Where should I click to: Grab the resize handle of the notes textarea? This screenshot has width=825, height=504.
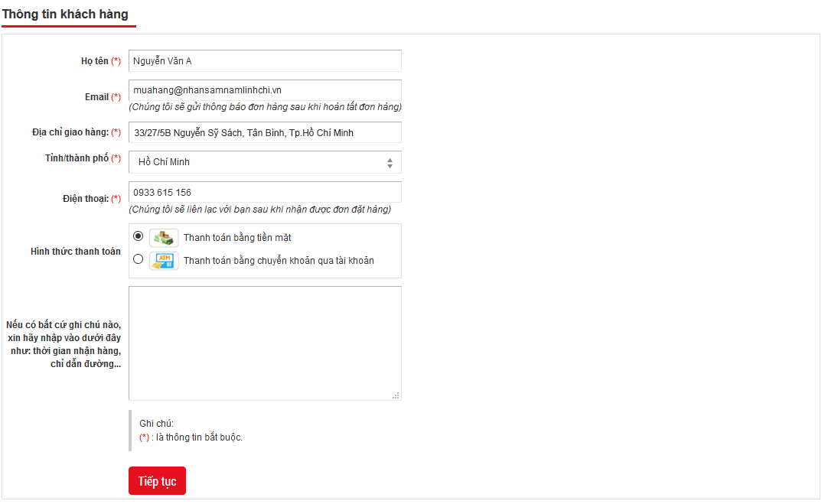pos(396,395)
